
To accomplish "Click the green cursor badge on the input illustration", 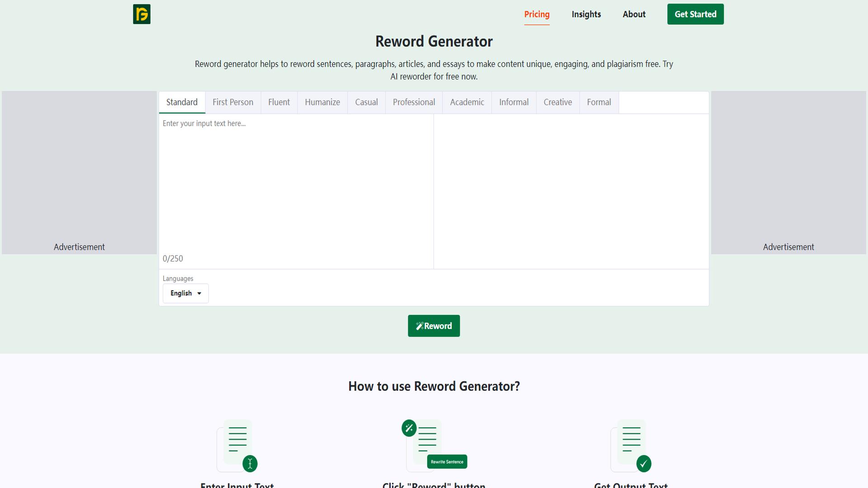I will tap(250, 463).
